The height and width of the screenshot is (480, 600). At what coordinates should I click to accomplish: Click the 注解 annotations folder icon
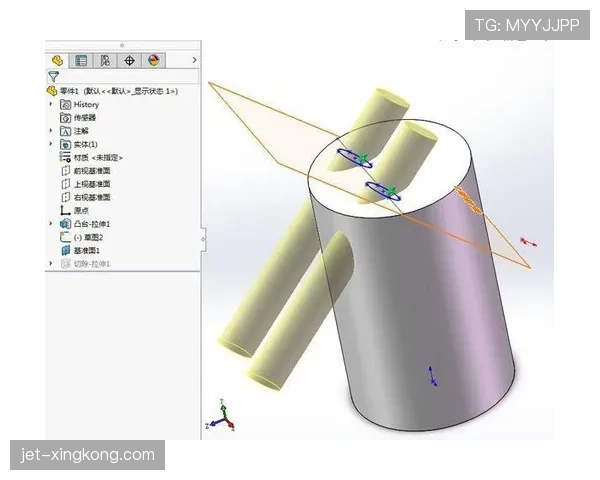65,131
